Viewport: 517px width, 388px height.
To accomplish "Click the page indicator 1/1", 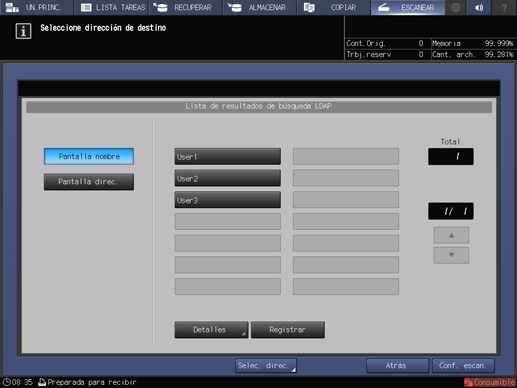I will [x=451, y=211].
